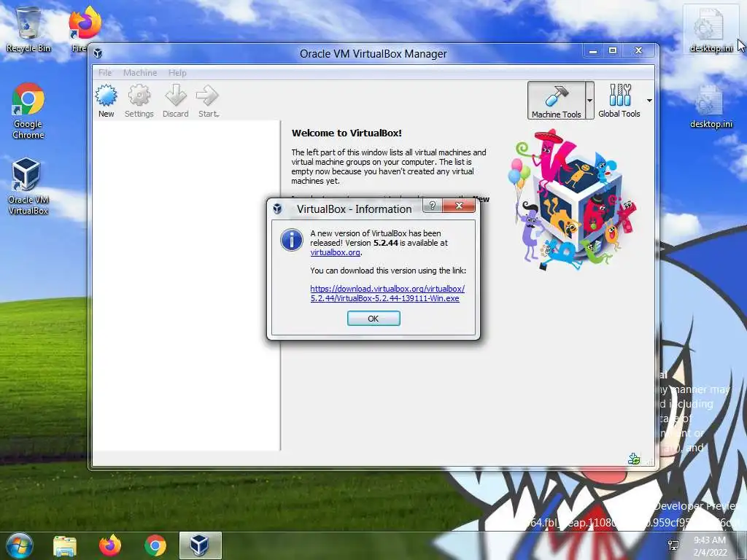Screen dimensions: 747x560
Task: Click the network tray icon in taskbar
Action: tap(673, 545)
